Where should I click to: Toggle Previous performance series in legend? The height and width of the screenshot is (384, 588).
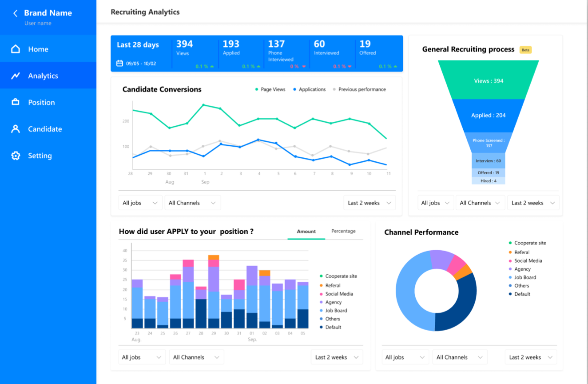[x=359, y=89]
